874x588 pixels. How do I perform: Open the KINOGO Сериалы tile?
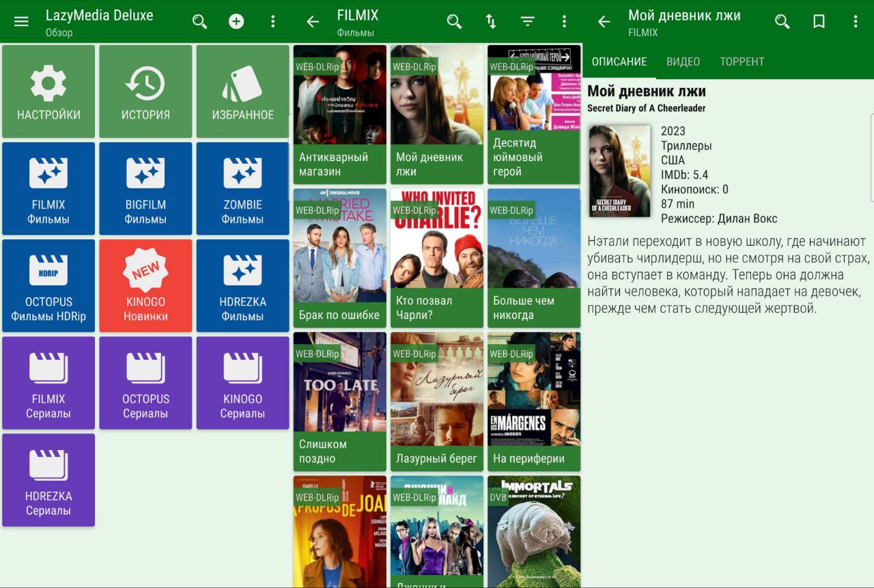242,383
